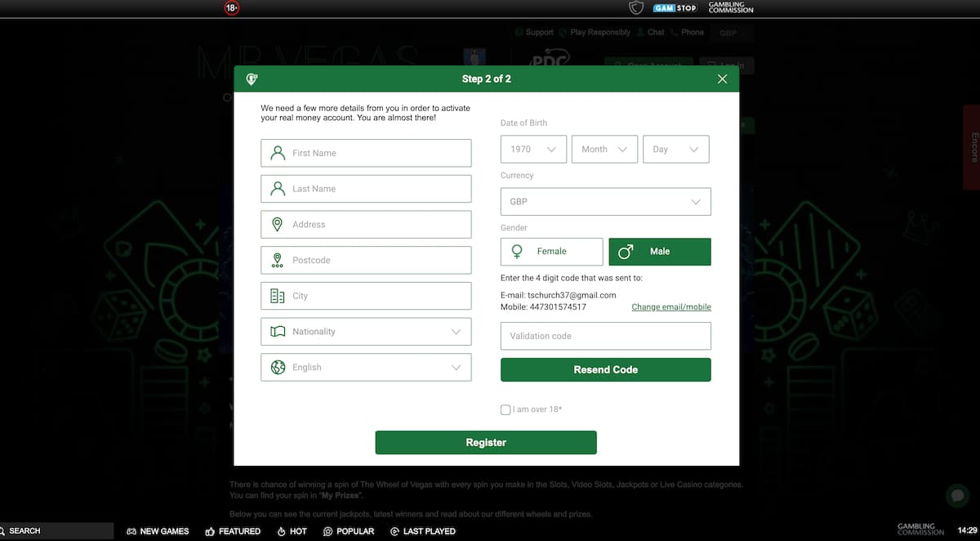Click the person icon in First Name field

278,153
